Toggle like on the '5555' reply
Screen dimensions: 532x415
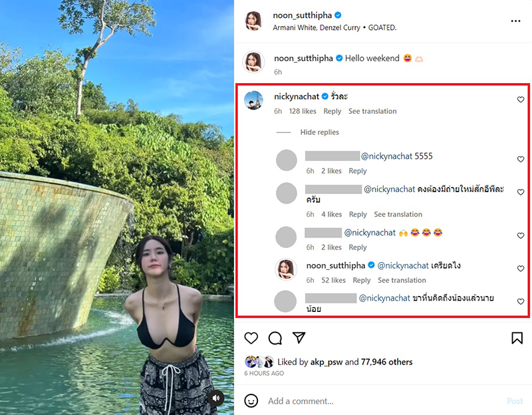(521, 159)
